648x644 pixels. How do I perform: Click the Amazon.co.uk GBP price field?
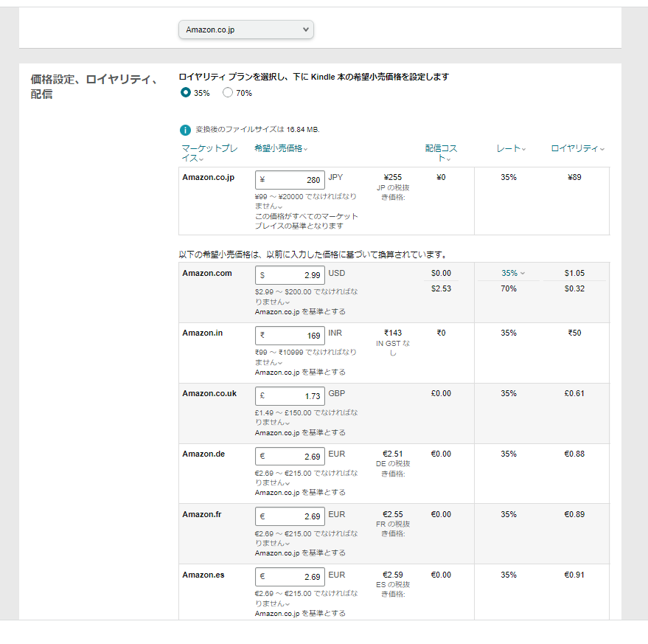click(x=290, y=396)
